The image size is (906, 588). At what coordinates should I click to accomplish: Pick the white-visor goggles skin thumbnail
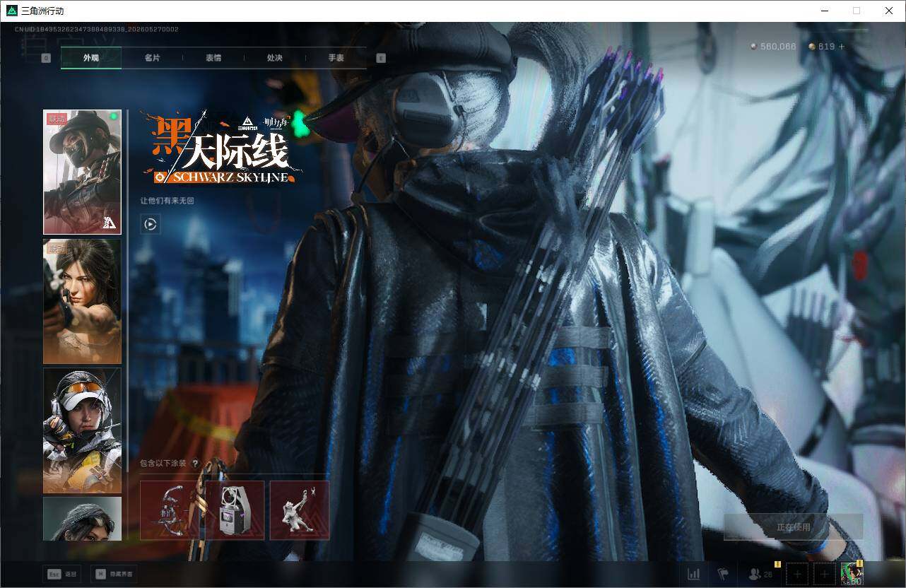[82, 430]
